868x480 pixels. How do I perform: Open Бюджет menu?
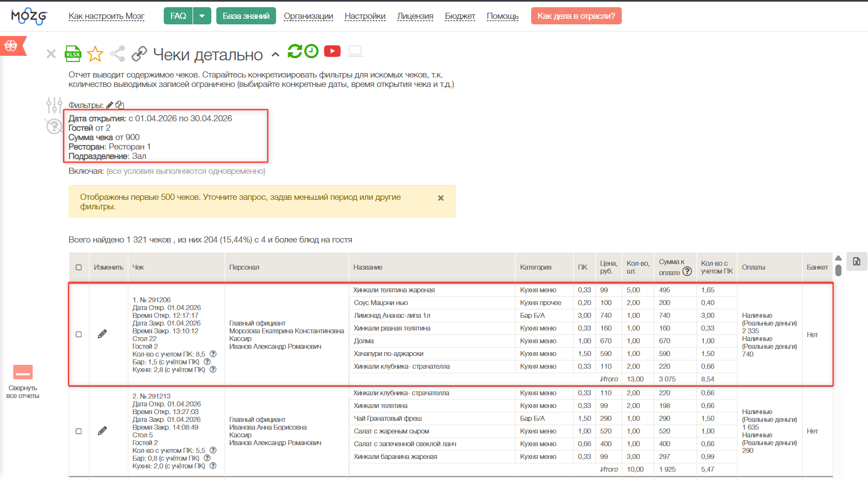coord(460,16)
